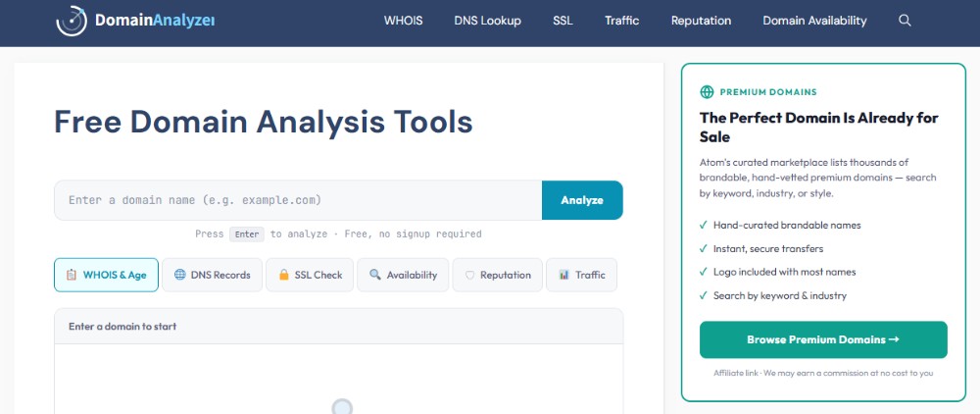Open DNS Lookup in the top navigation
Screen dimensions: 980x414
[487, 21]
